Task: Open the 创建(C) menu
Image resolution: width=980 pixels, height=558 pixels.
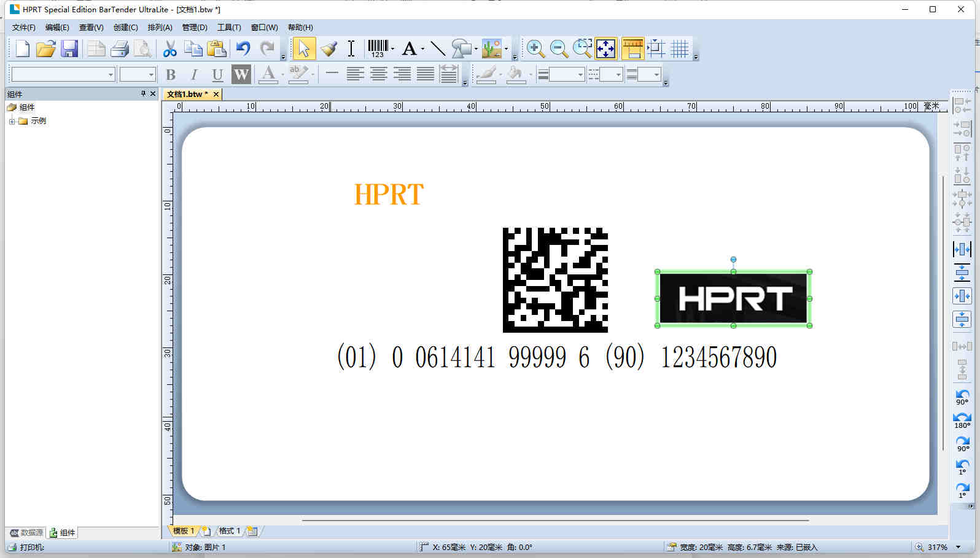Action: (125, 28)
